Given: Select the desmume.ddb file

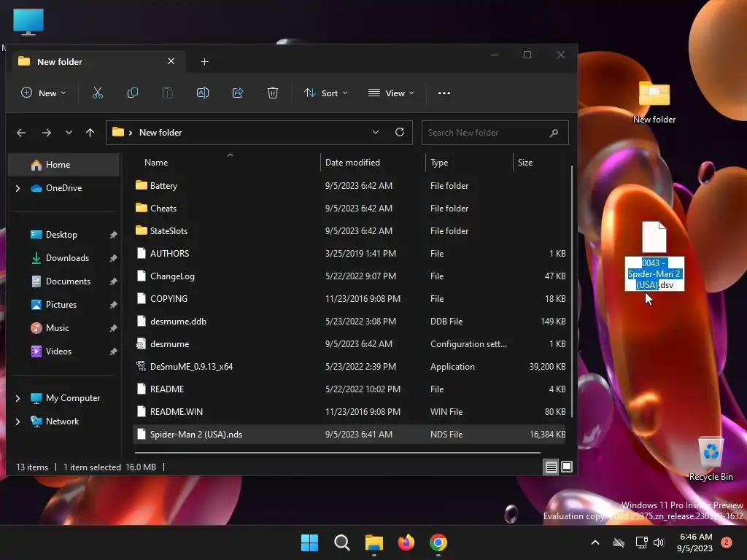Looking at the screenshot, I should point(349,322).
